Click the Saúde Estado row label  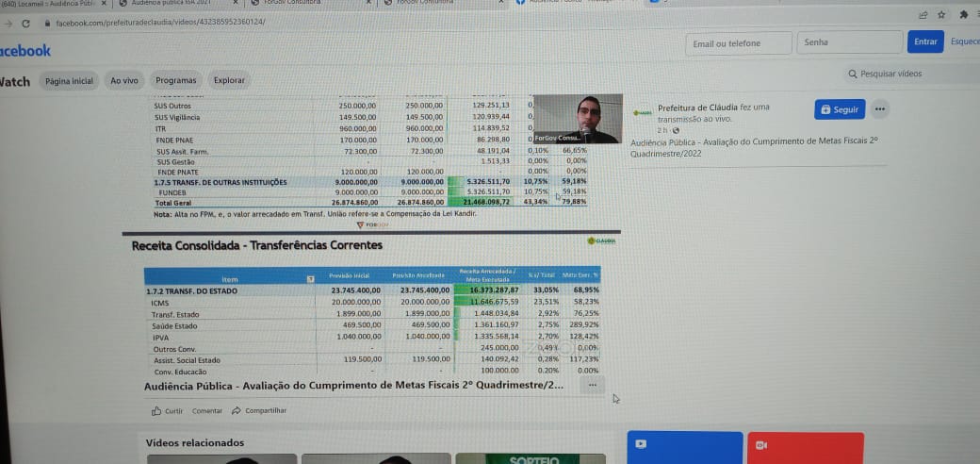click(174, 325)
